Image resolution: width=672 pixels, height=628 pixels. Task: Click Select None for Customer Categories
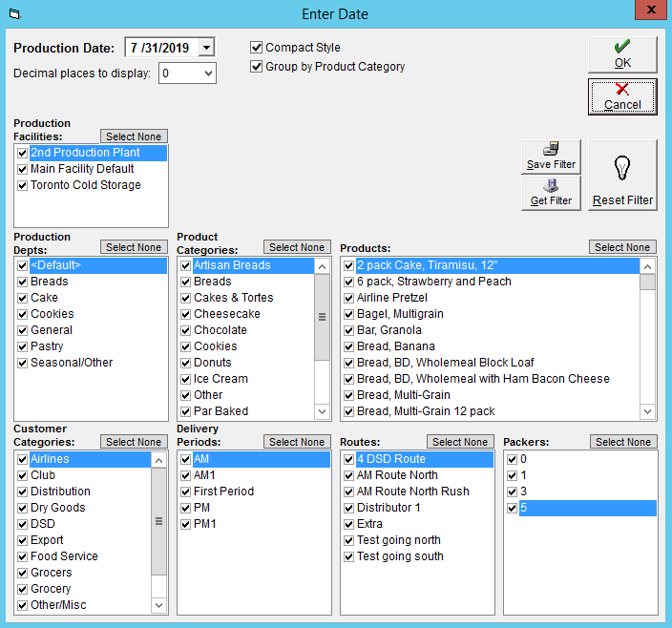(x=134, y=442)
